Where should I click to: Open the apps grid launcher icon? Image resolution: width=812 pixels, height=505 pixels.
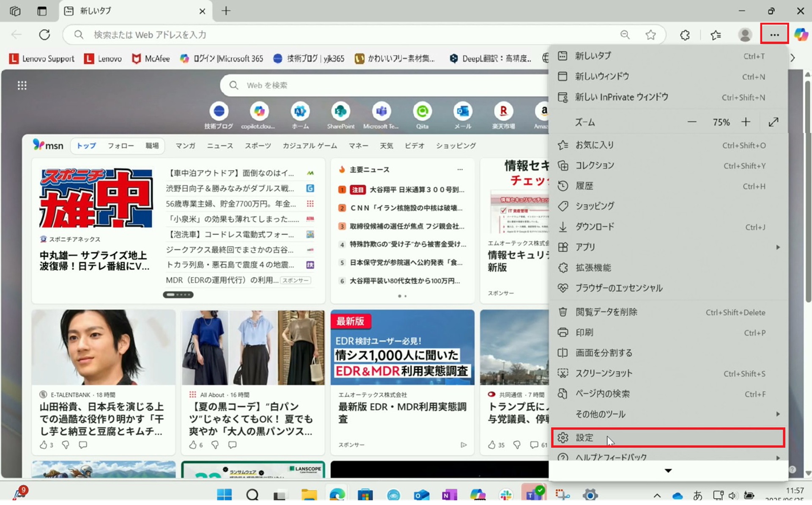(x=22, y=86)
